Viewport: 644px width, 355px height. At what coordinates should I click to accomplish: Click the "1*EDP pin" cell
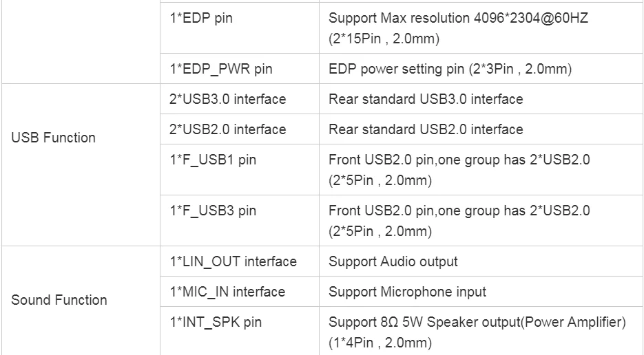(x=201, y=19)
